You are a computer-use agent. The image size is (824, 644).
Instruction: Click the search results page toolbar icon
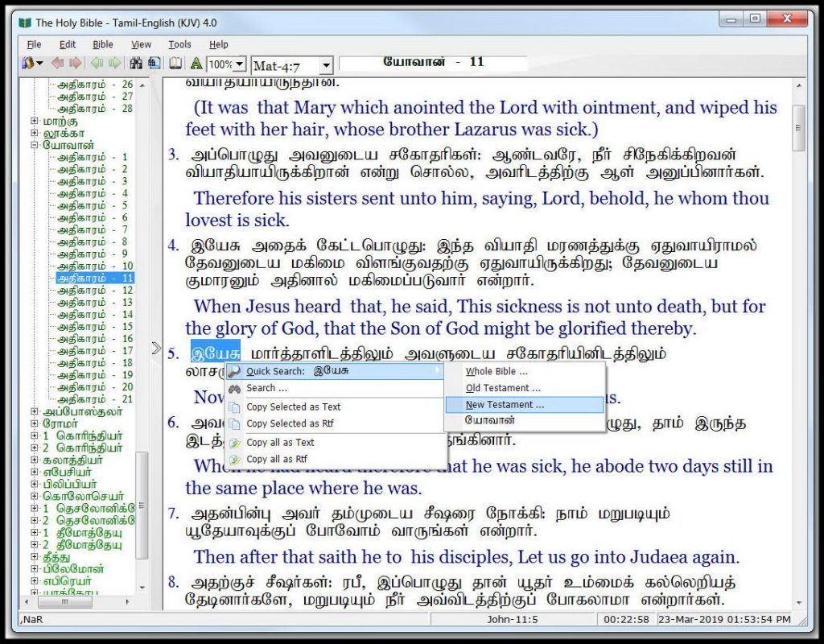coord(154,64)
